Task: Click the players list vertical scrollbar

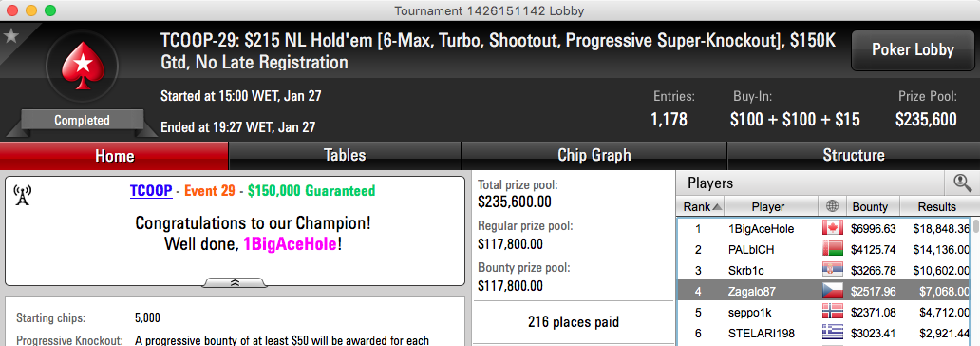Action: [x=975, y=281]
